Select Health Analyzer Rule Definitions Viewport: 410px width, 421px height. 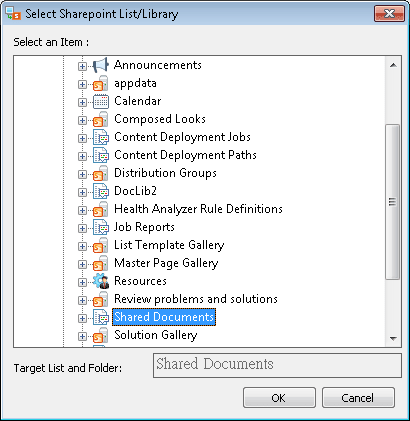click(x=198, y=209)
